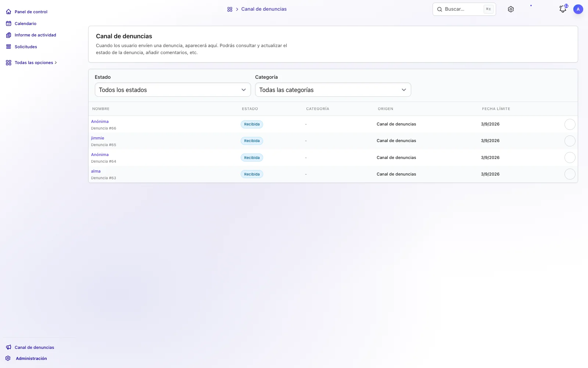Click the ESTADO column header
This screenshot has width=588, height=368.
point(250,109)
